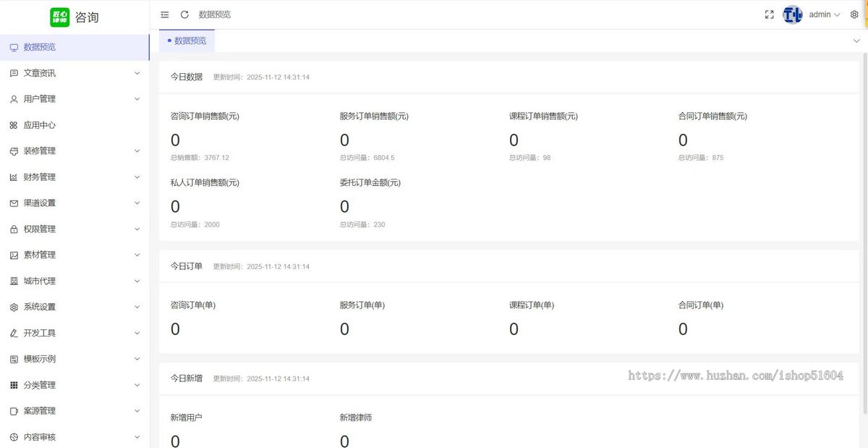868x448 pixels.
Task: Collapse the sidebar using the hamburger icon
Action: coord(164,14)
